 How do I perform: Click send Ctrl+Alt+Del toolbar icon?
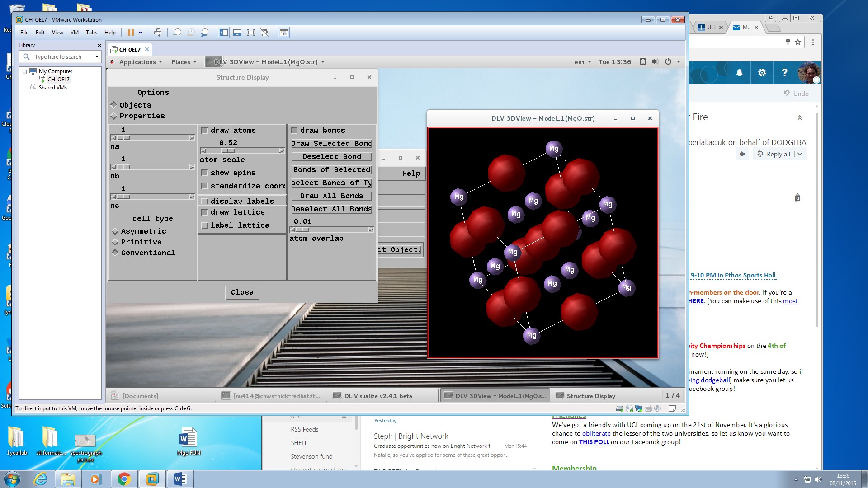click(x=158, y=33)
